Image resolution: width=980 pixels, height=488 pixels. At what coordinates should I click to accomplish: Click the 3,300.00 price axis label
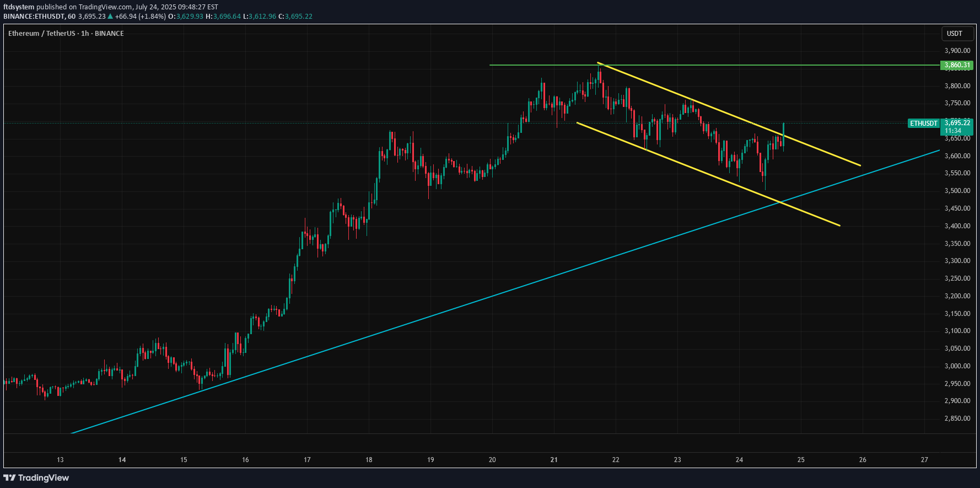pos(957,261)
